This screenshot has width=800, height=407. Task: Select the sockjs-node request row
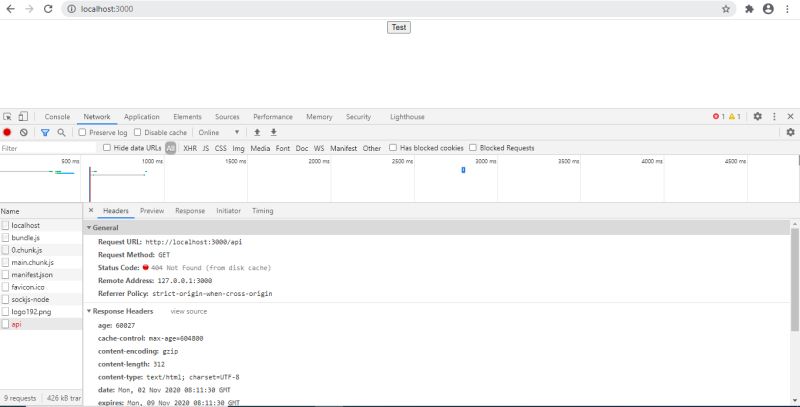coord(41,299)
